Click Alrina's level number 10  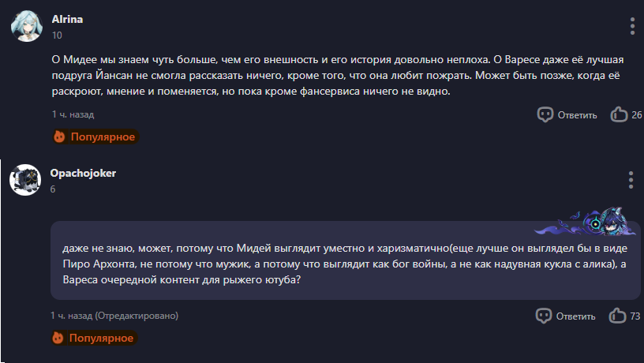(56, 35)
